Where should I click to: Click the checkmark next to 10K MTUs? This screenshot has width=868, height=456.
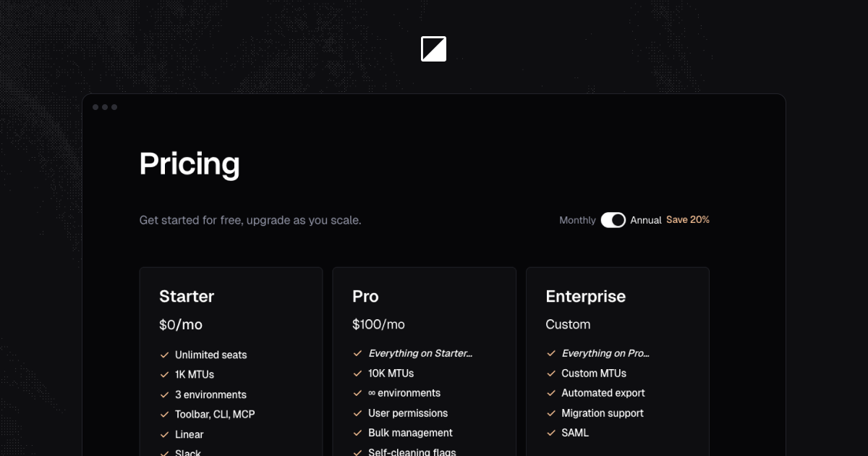click(357, 373)
